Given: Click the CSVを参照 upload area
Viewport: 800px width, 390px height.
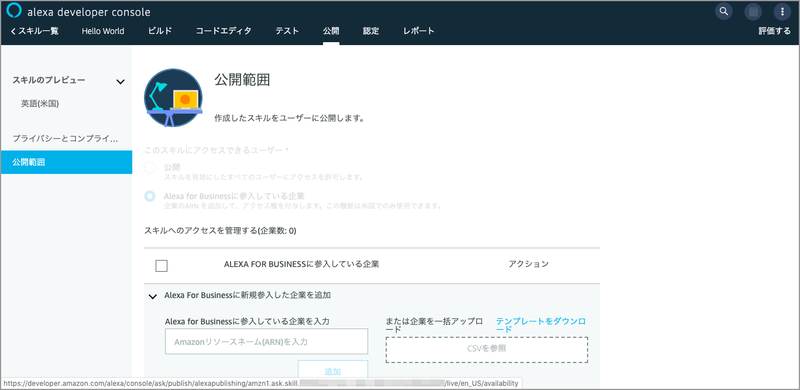Looking at the screenshot, I should 487,350.
